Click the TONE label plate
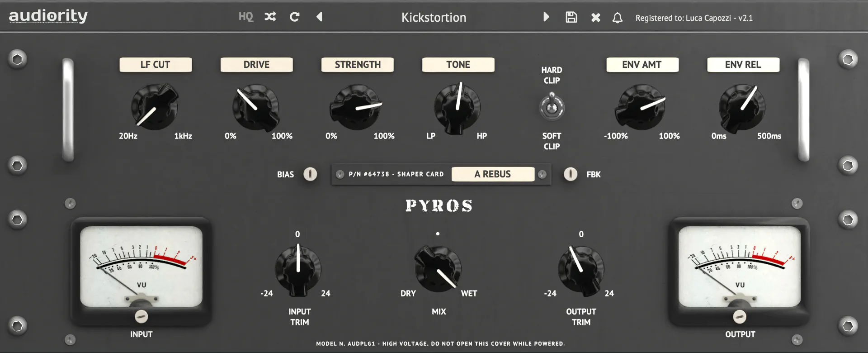This screenshot has height=353, width=868. click(x=458, y=65)
